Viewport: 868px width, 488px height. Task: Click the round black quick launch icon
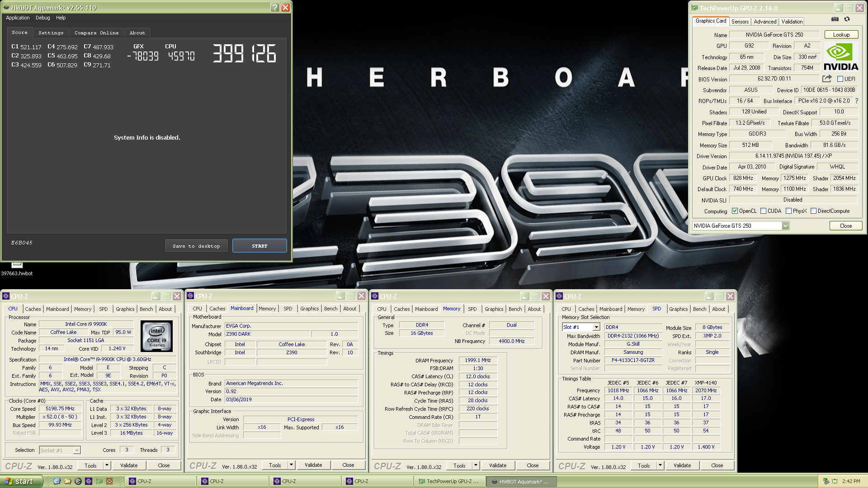pos(78,481)
